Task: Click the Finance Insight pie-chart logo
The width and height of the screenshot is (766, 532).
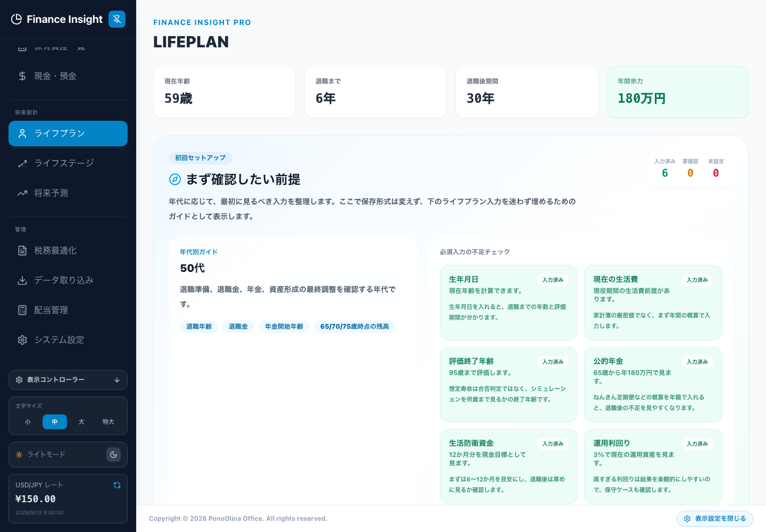Action: (16, 19)
